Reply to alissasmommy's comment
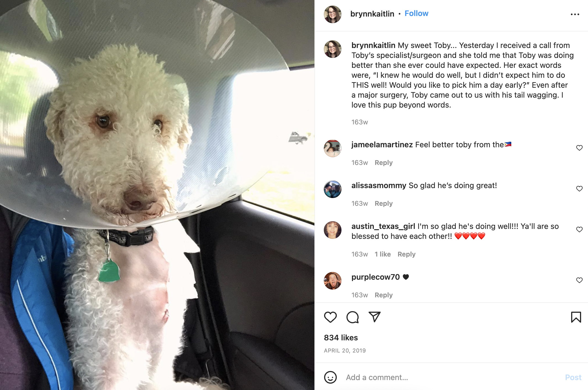The width and height of the screenshot is (588, 390). coord(383,204)
